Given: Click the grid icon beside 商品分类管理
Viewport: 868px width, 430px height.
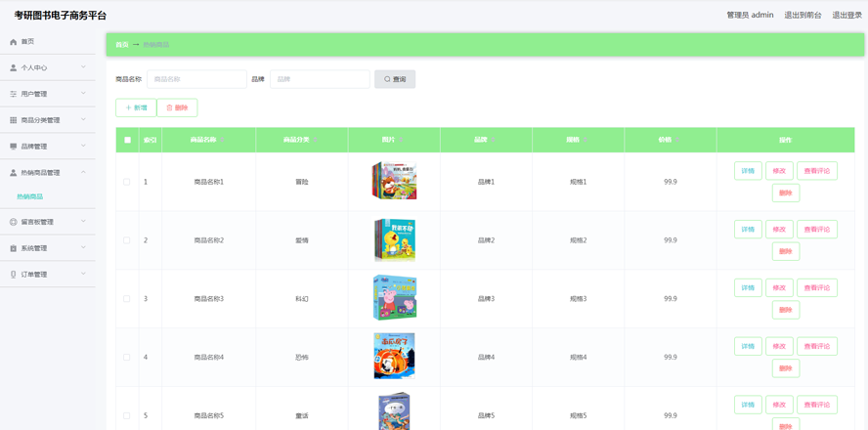Looking at the screenshot, I should point(14,120).
